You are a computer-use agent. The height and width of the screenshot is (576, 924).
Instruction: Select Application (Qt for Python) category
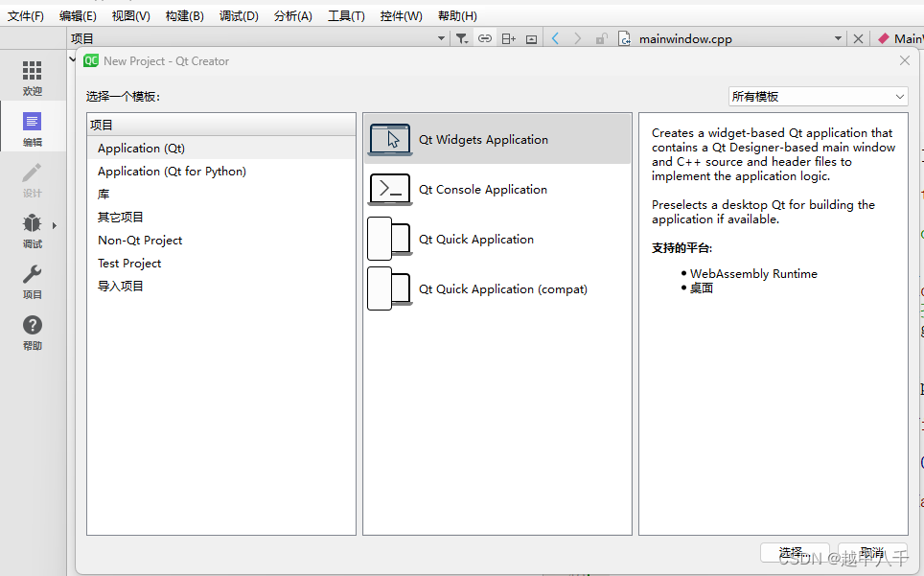(221, 172)
